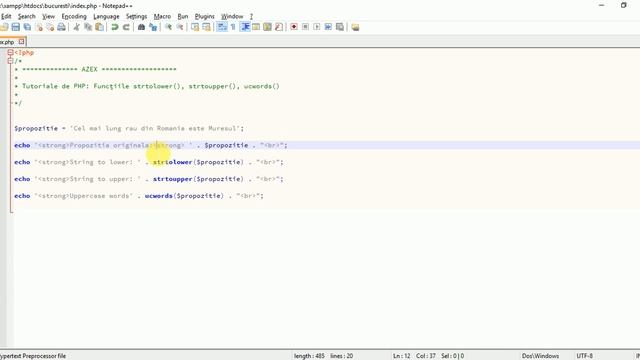Click the Print toolbar icon
The width and height of the screenshot is (640, 360).
[x=61, y=27]
